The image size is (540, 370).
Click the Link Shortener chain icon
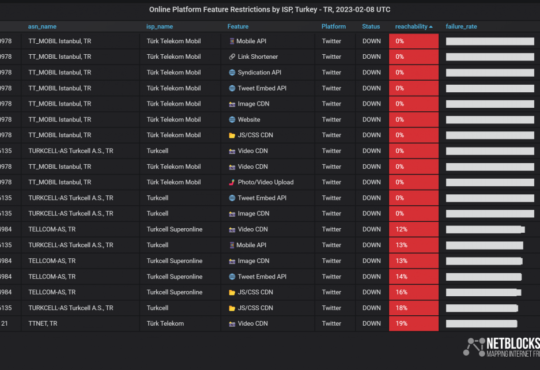coord(232,57)
